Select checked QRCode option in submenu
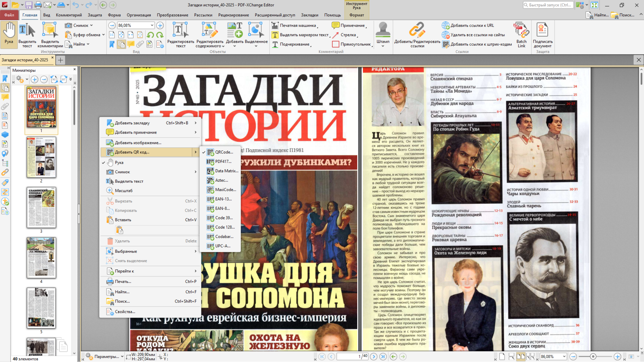Image resolution: width=644 pixels, height=362 pixels. [224, 152]
